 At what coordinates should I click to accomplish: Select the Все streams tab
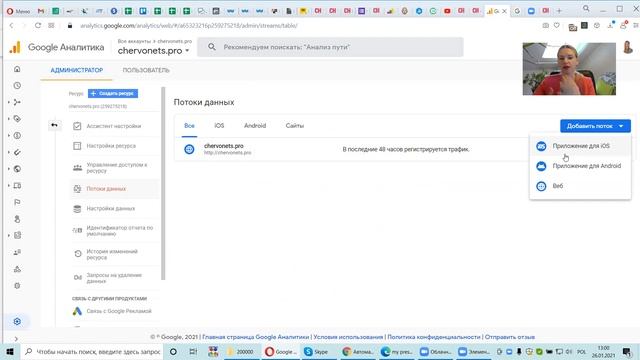click(189, 126)
